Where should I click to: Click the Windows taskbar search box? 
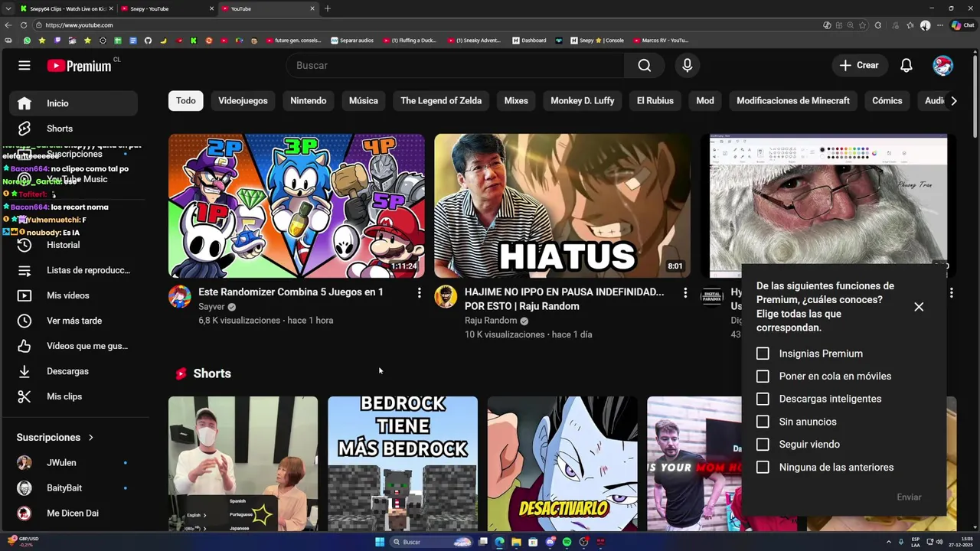click(431, 542)
